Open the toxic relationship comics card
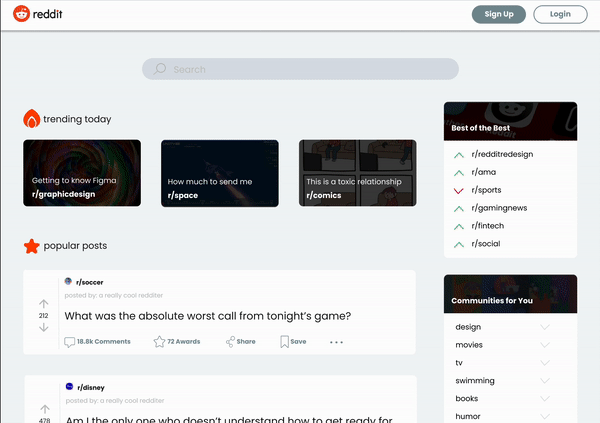The width and height of the screenshot is (600, 423). 358,173
